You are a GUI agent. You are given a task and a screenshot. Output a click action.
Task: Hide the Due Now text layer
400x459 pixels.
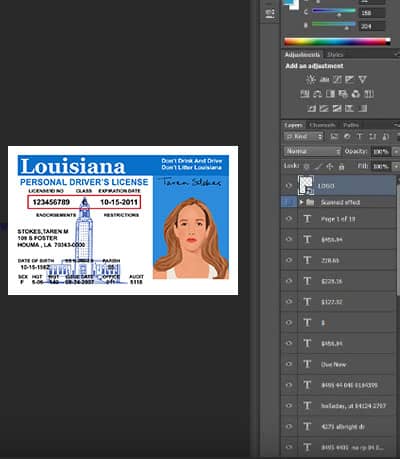289,364
